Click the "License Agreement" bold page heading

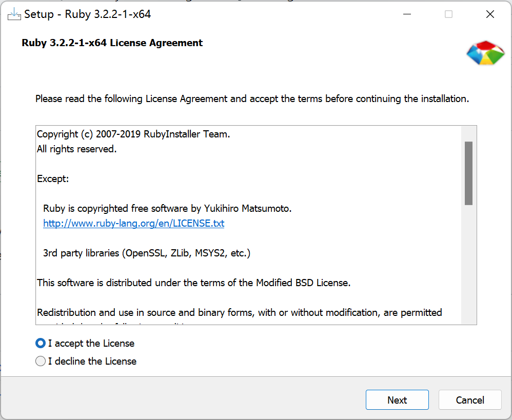112,43
